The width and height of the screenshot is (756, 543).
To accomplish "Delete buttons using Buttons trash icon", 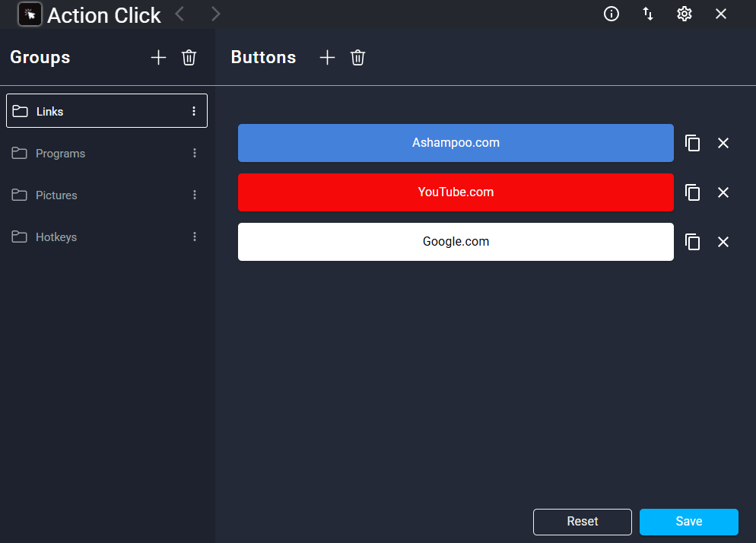I will coord(357,57).
